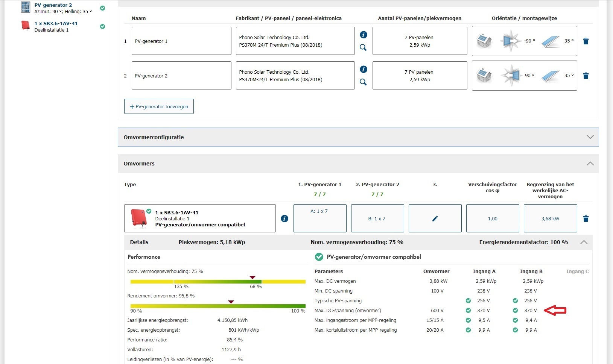613x364 pixels.
Task: Click magnifier search icon for PV-generator 2
Action: tap(363, 82)
